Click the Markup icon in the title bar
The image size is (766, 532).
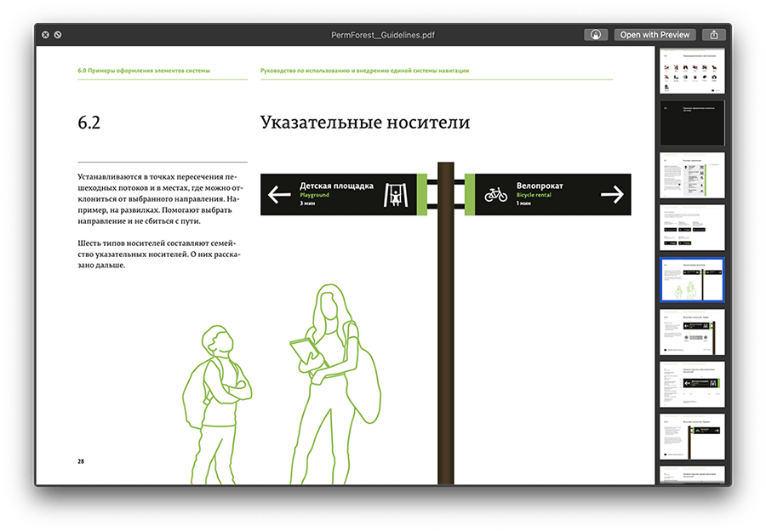click(x=596, y=35)
